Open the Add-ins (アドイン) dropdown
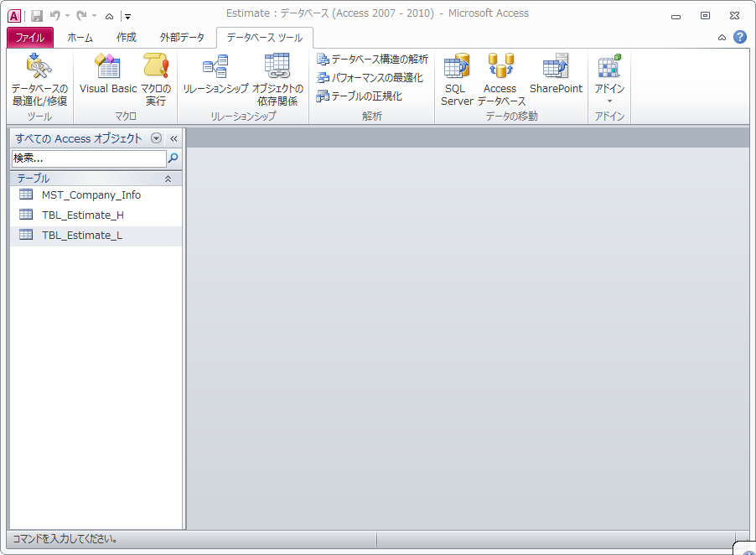The height and width of the screenshot is (555, 756). (x=609, y=80)
